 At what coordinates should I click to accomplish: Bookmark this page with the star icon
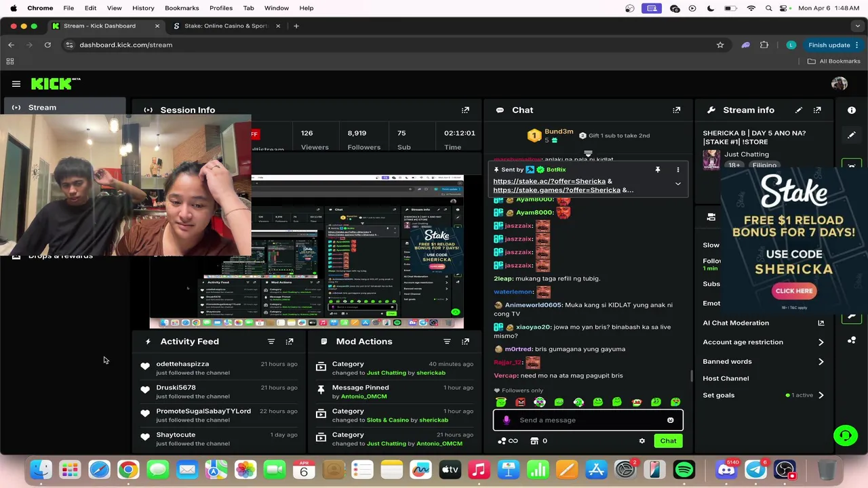(720, 45)
